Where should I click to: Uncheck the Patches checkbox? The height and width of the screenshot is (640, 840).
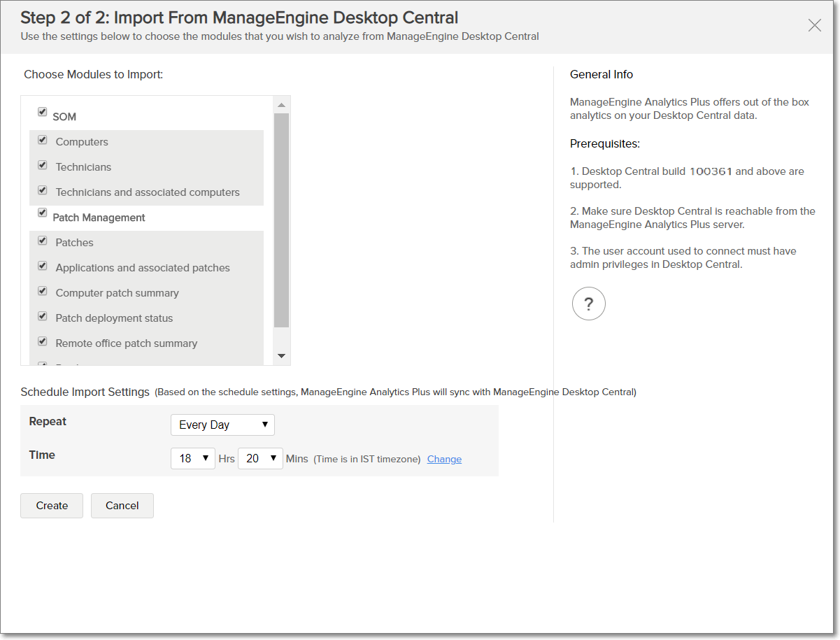[x=43, y=241]
